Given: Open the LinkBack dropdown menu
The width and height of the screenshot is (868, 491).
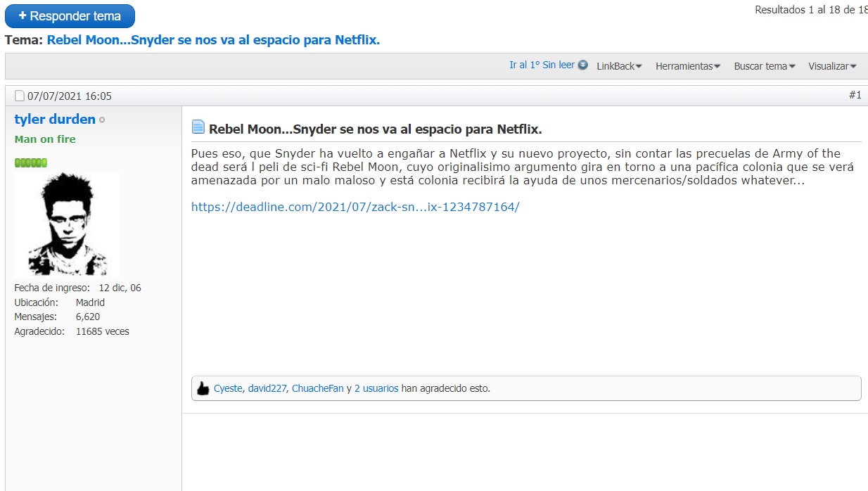Looking at the screenshot, I should click(x=620, y=66).
